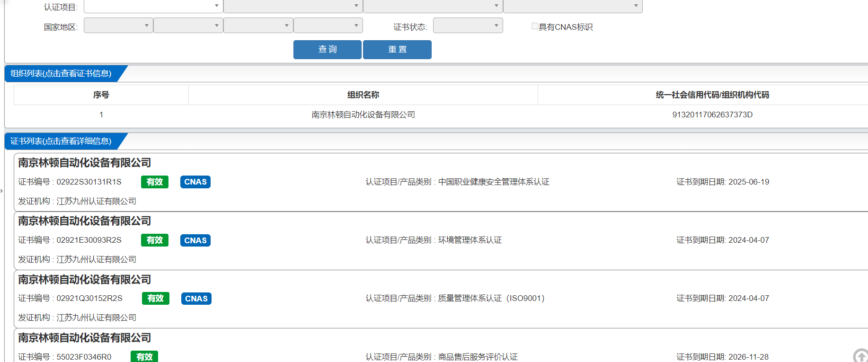The image size is (868, 362).
Task: Select the 组织列表 section tab
Action: point(62,73)
